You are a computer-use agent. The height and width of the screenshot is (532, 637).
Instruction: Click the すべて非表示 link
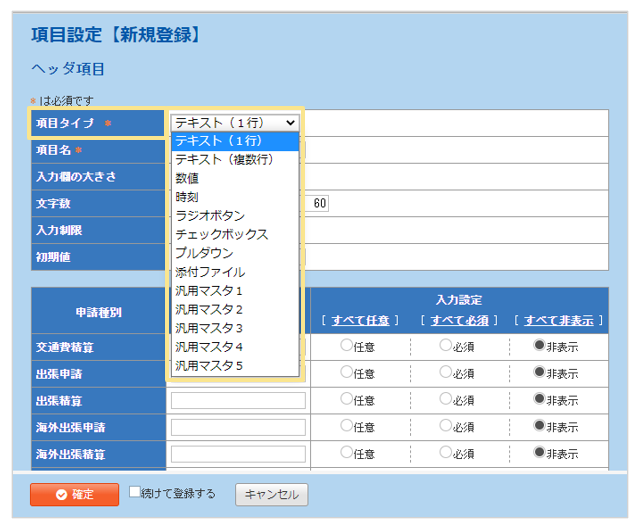(x=559, y=320)
